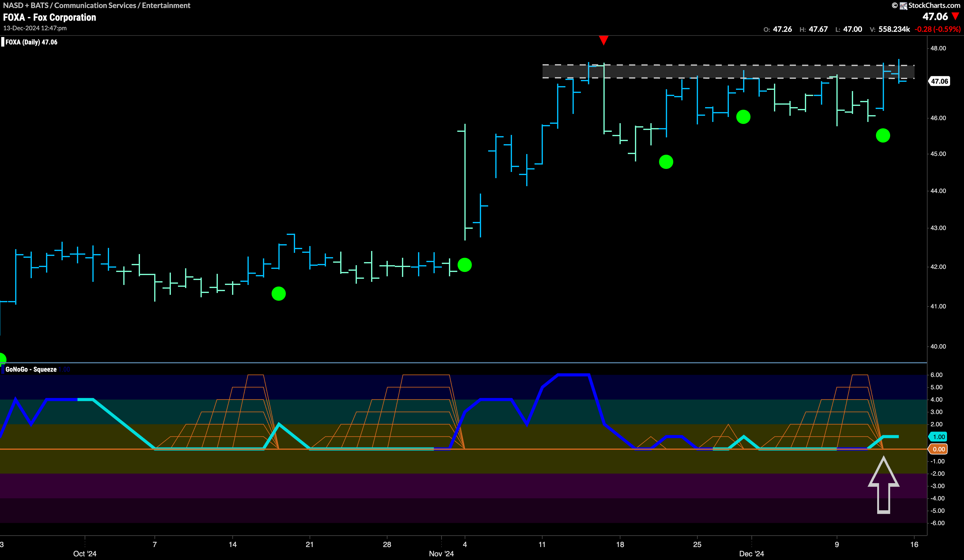Click the 48.00 price axis label

coord(938,48)
